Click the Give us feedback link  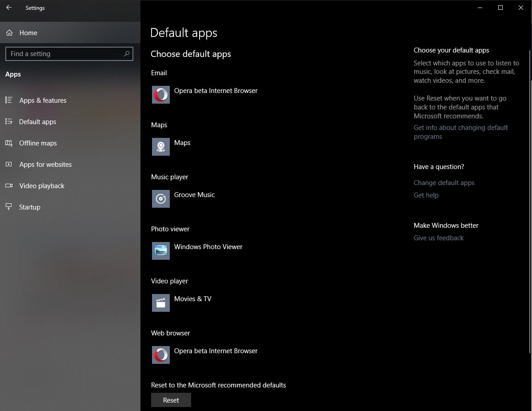point(438,238)
